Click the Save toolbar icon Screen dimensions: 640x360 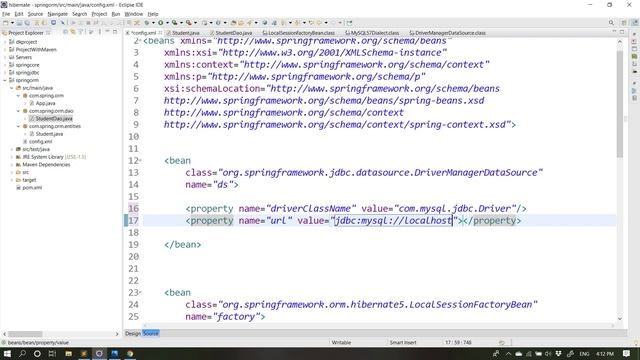19,23
